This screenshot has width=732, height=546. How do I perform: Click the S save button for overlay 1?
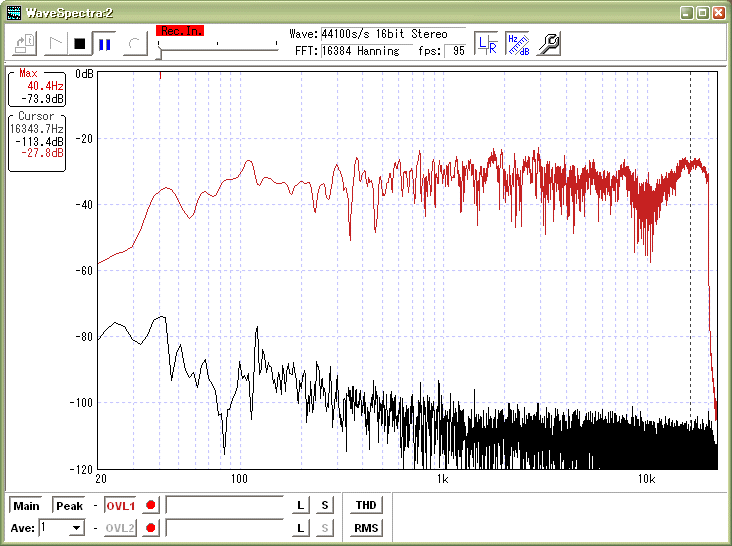(324, 506)
